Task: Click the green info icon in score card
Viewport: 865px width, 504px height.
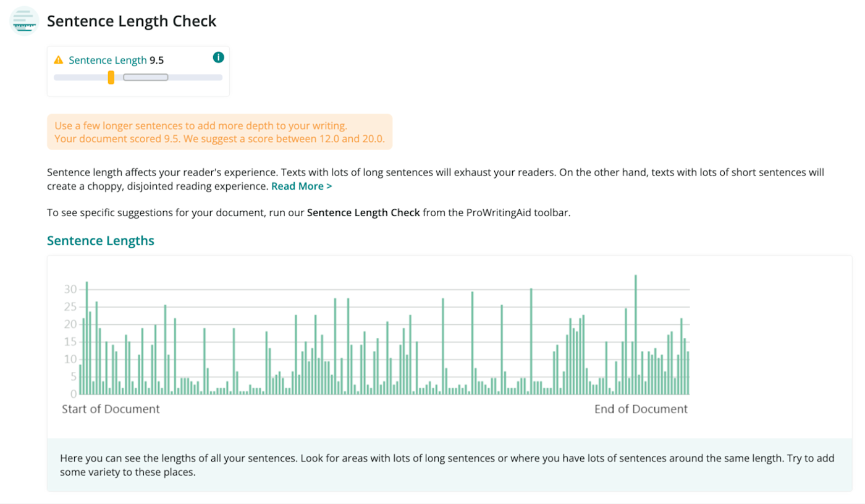Action: click(218, 57)
